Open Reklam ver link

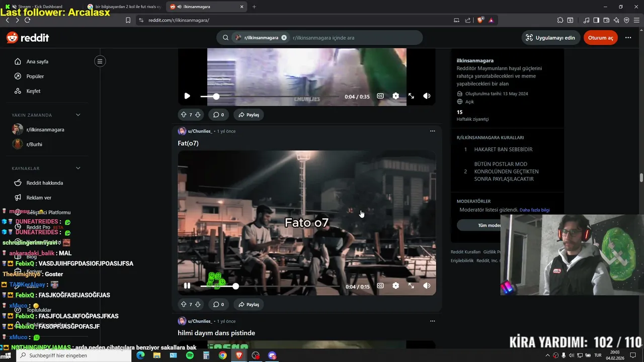(39, 198)
